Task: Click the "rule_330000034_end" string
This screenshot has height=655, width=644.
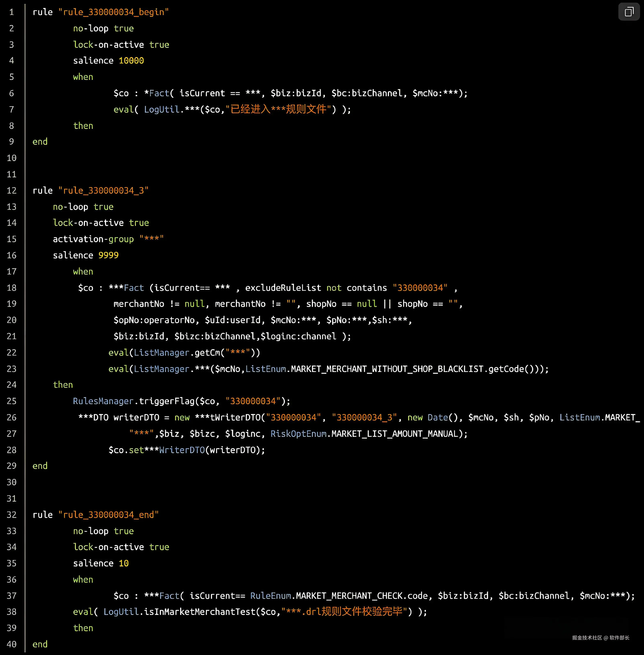Action: coord(108,515)
